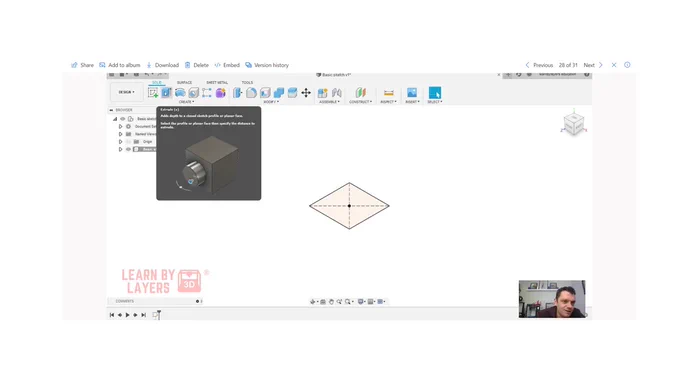
Task: Expand the Named Views node
Action: [x=121, y=134]
